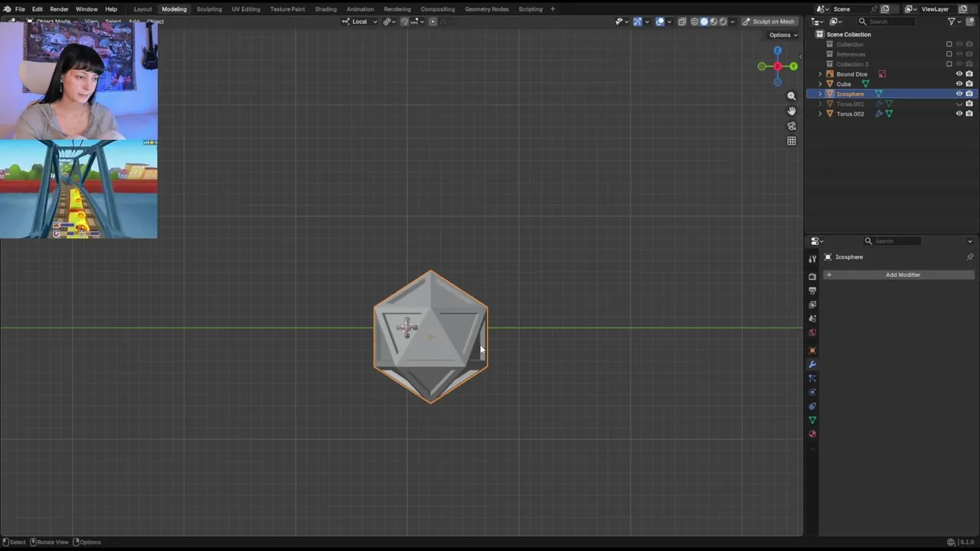Open the Tool properties tab
This screenshot has width=980, height=551.
(812, 259)
